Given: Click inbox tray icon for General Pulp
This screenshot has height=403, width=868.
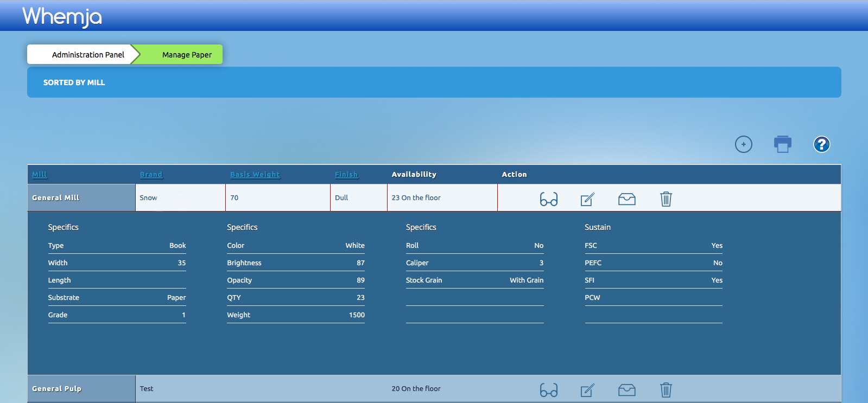Looking at the screenshot, I should 626,390.
